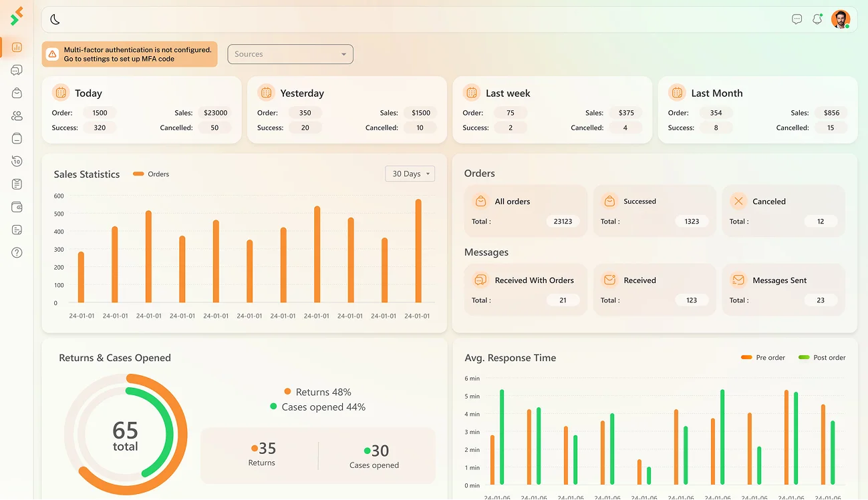The width and height of the screenshot is (868, 500).
Task: Open the order history clock icon
Action: coord(17,161)
